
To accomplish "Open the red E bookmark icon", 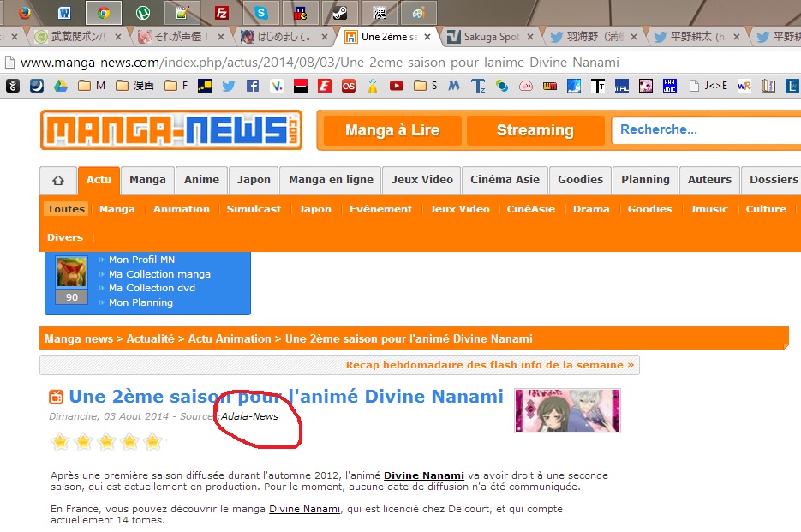I will [x=325, y=86].
